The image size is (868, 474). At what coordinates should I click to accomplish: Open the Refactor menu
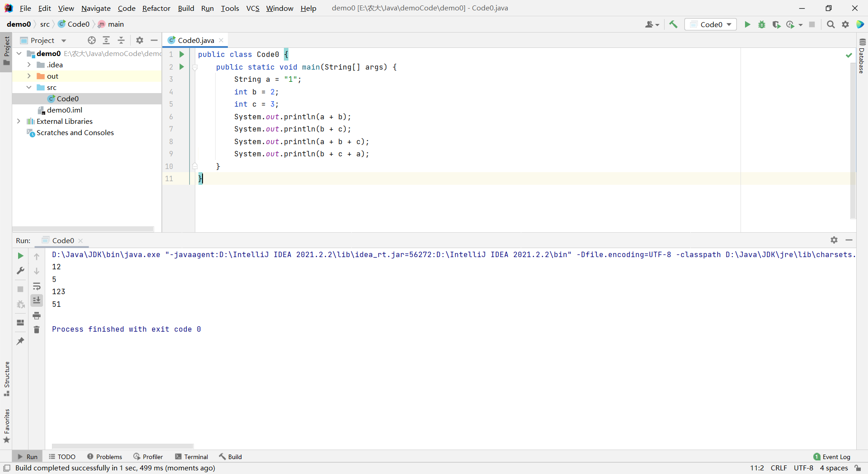[x=156, y=8]
